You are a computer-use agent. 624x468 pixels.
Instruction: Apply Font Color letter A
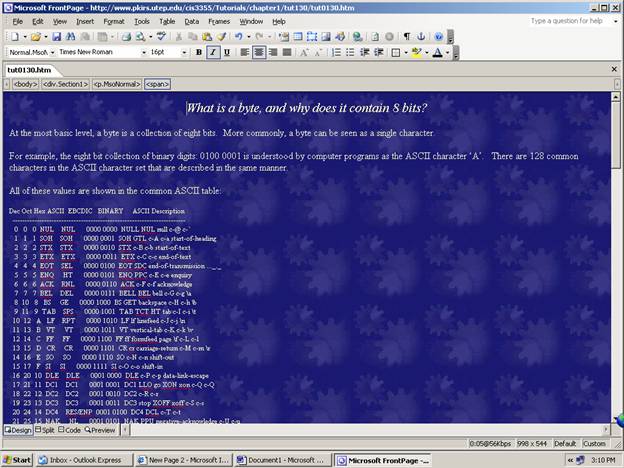pyautogui.click(x=437, y=53)
